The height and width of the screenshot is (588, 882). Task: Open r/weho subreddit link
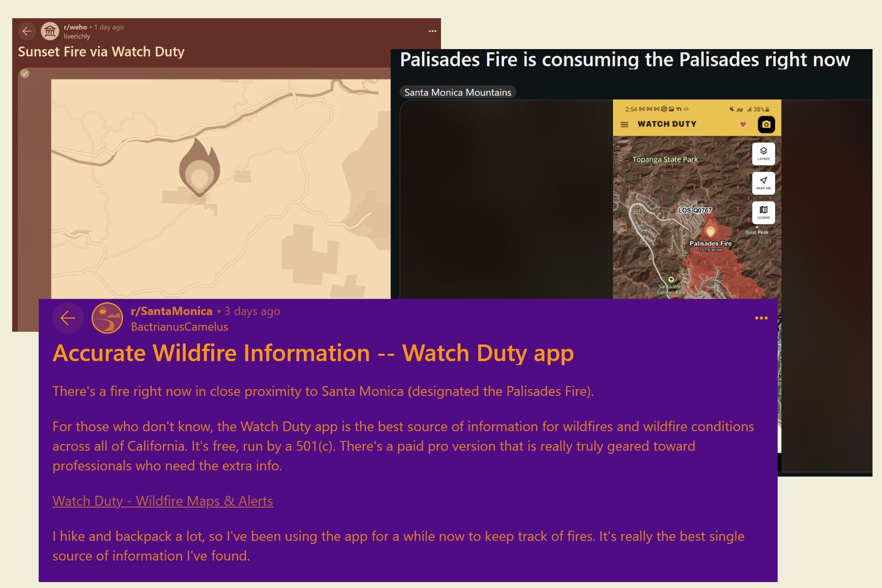[76, 27]
